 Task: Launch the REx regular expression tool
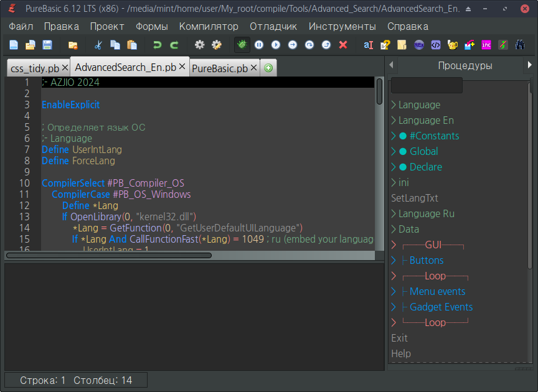pos(419,45)
